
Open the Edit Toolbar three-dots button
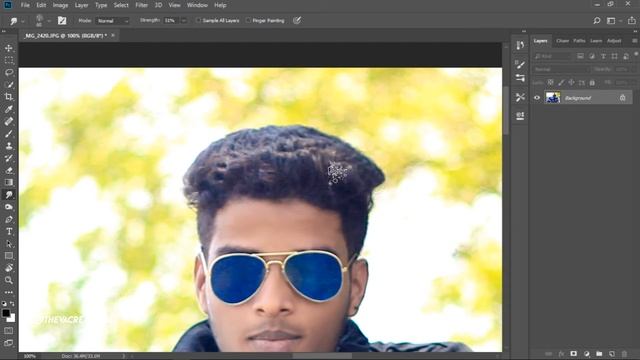(9, 292)
